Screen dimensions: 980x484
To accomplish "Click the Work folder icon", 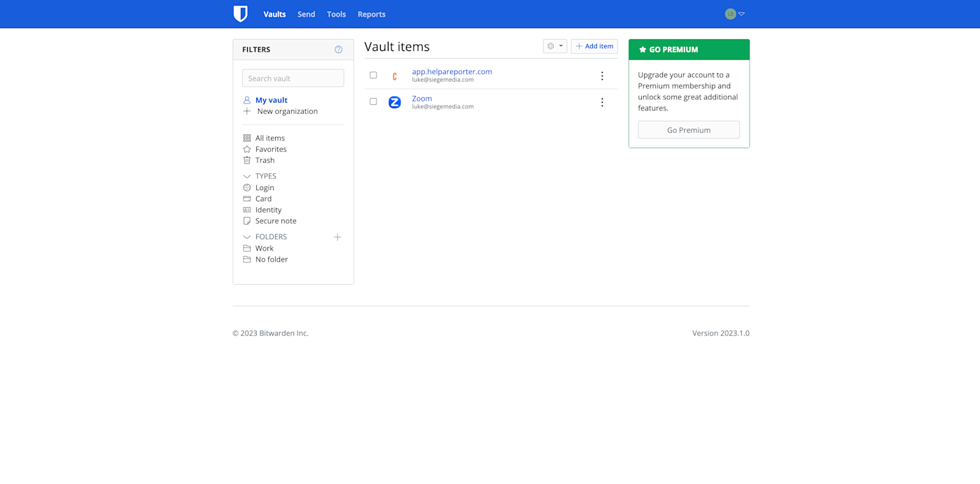I will click(x=246, y=248).
